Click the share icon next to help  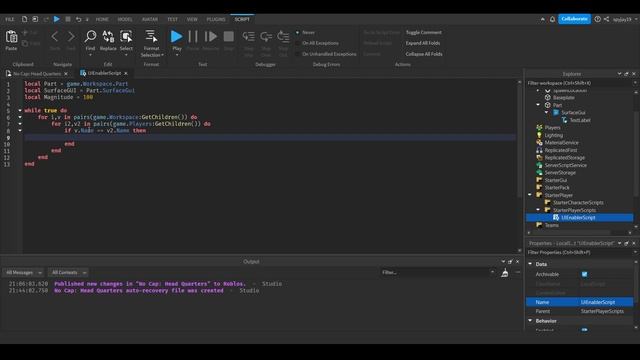click(607, 19)
